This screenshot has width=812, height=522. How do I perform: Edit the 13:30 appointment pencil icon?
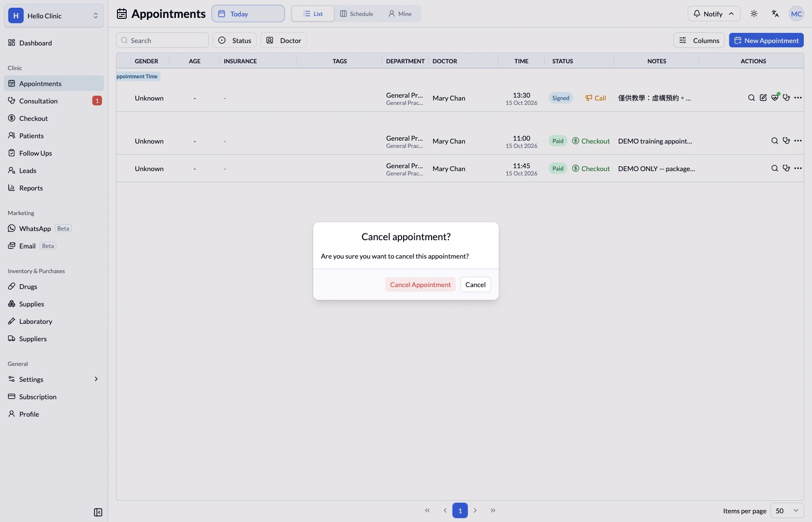763,98
